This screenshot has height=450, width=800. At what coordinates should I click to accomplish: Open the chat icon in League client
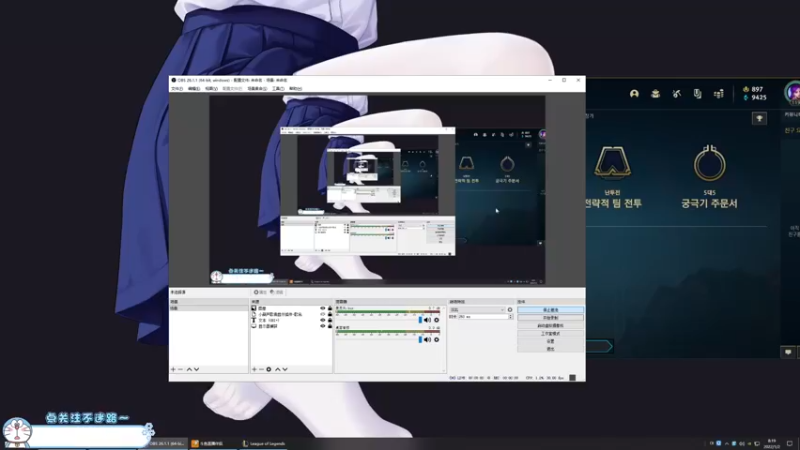788,352
